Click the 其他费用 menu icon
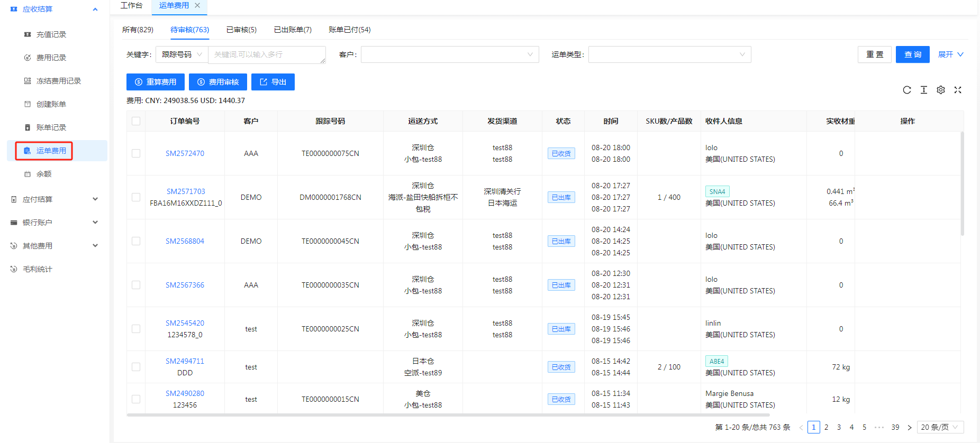Screen dimensions: 980x443 pos(14,246)
